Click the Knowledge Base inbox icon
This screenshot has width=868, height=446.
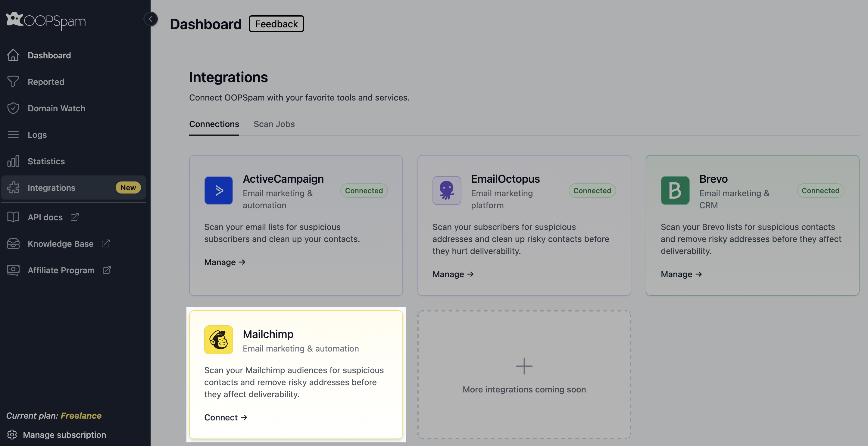(13, 243)
